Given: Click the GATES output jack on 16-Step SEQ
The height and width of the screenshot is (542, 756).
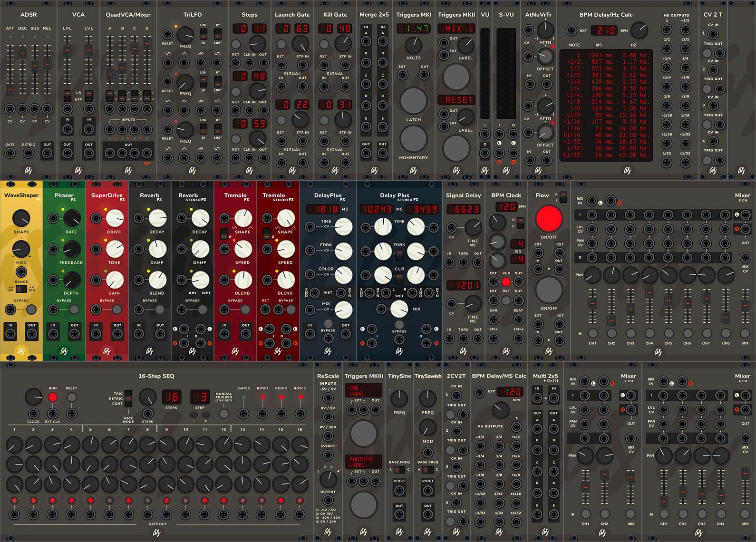Looking at the screenshot, I should [243, 413].
